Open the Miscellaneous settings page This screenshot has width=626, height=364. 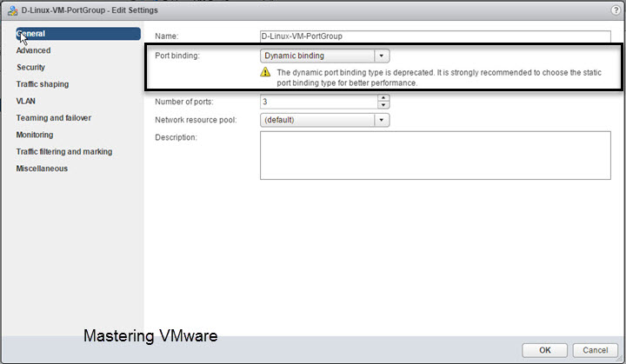coord(42,169)
